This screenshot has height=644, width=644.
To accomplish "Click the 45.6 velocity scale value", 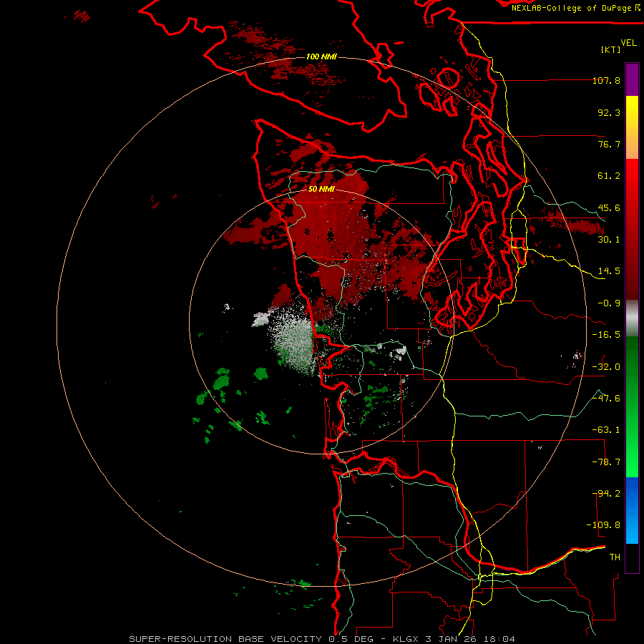I will [x=609, y=208].
